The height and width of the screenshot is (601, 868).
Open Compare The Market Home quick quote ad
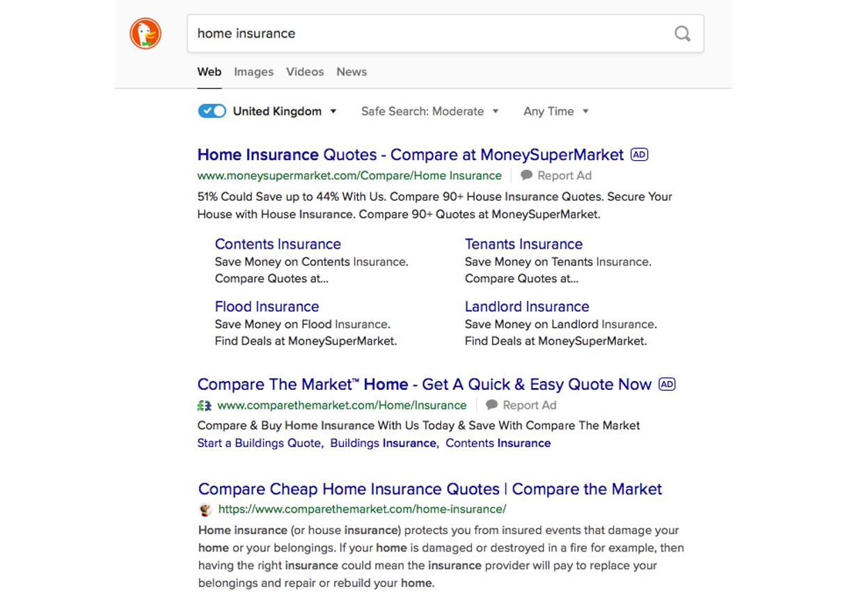pos(425,384)
